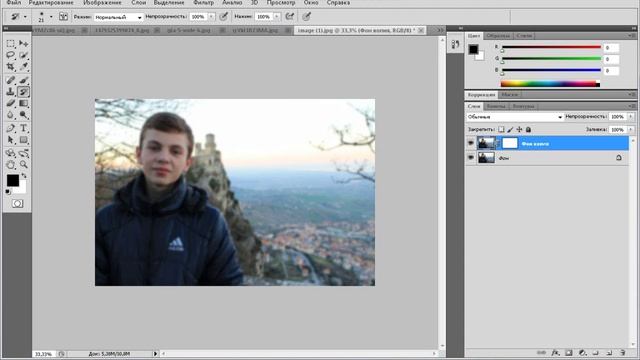Toggle lock transparent pixels
640x360 pixels.
501,129
